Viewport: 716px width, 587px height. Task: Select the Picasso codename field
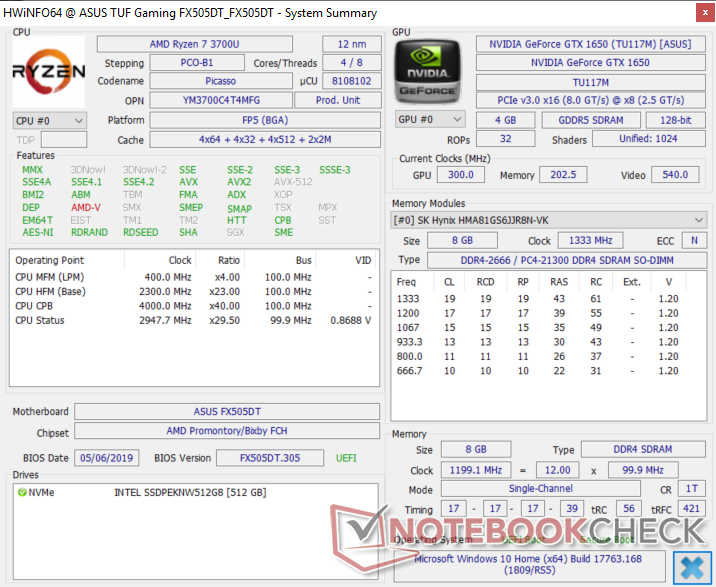coord(221,81)
